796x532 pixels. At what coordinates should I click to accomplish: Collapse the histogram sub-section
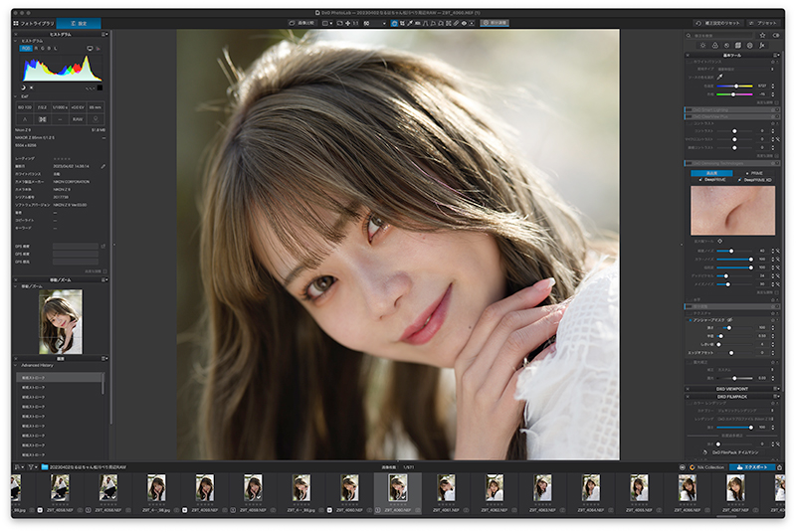point(16,41)
